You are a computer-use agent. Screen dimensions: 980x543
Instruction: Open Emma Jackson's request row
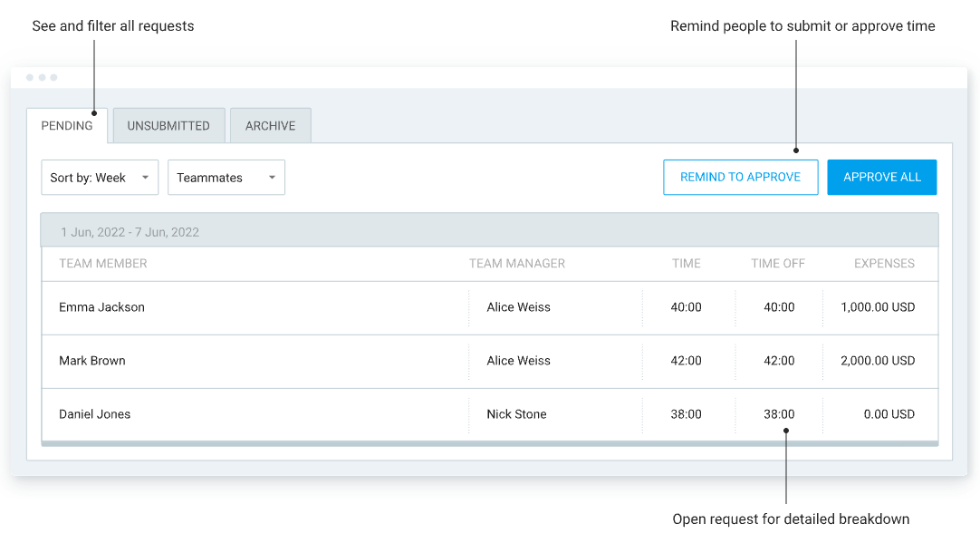(x=102, y=307)
